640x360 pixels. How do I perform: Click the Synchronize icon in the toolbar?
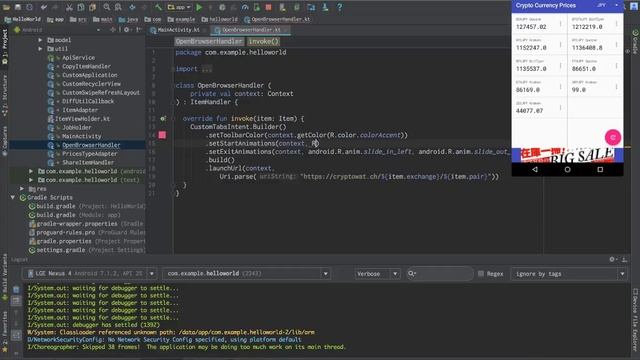(x=29, y=7)
